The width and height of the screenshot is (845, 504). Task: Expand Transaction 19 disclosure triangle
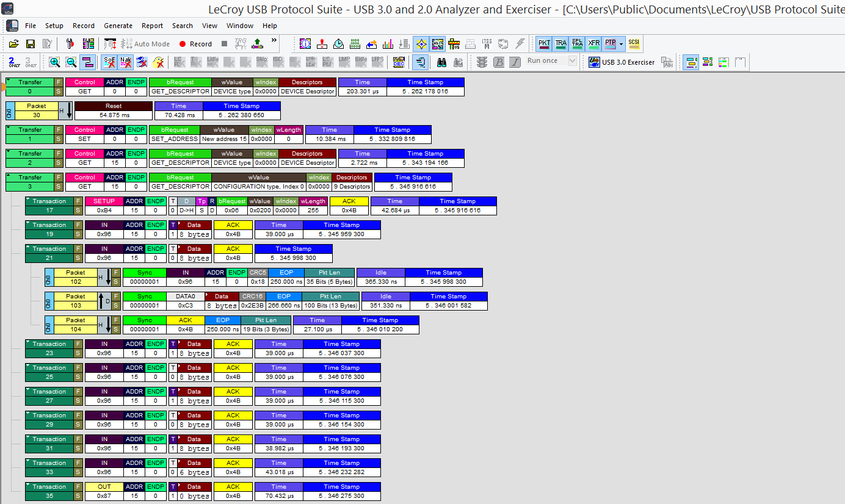click(x=29, y=223)
